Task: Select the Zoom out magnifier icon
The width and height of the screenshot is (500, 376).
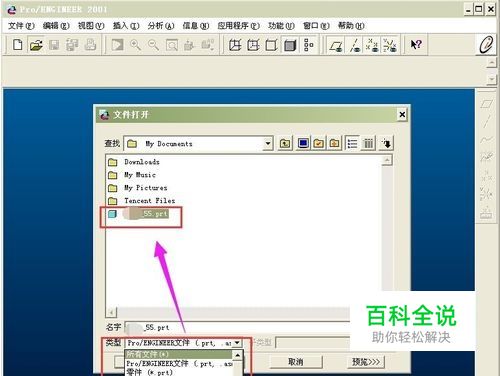Action: (x=153, y=45)
